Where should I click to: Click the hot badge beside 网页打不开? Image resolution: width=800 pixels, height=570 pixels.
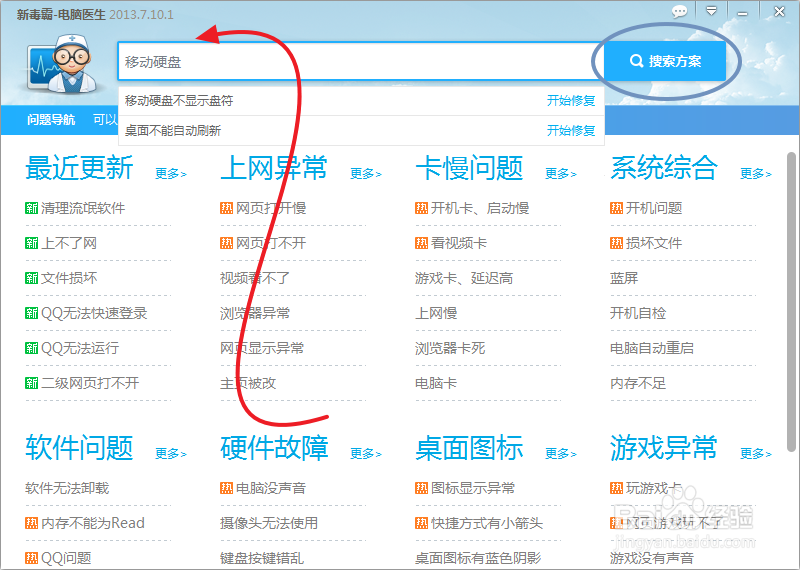227,243
